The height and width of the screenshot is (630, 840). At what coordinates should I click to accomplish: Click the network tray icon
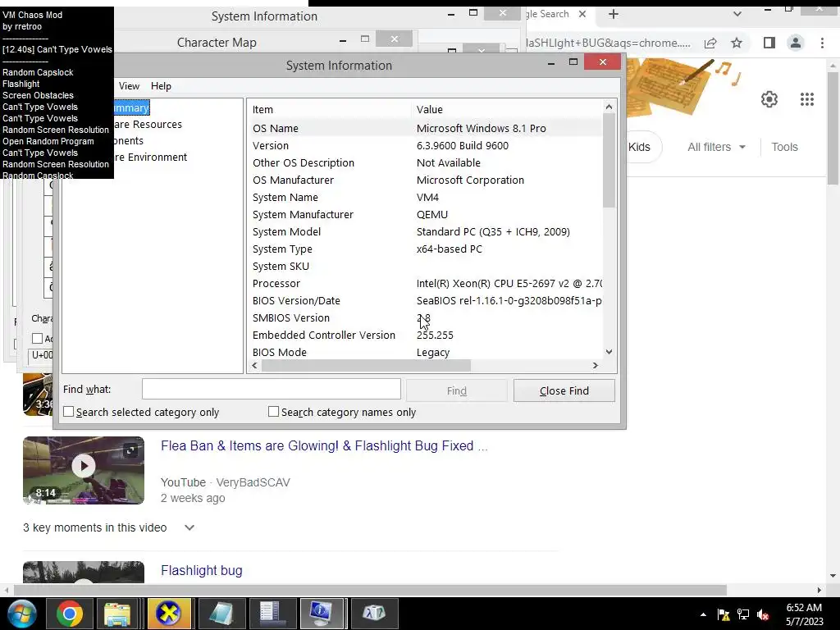coord(743,614)
